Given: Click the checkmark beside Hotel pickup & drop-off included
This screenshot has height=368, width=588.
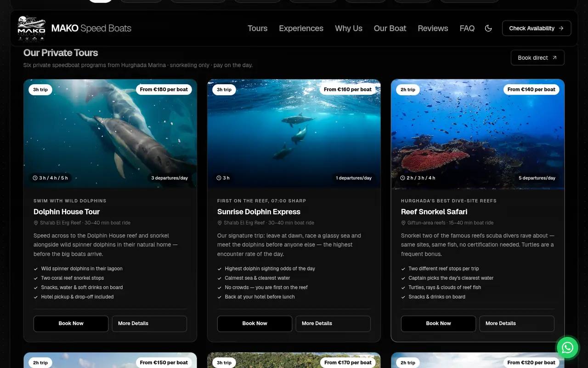Looking at the screenshot, I should point(36,297).
